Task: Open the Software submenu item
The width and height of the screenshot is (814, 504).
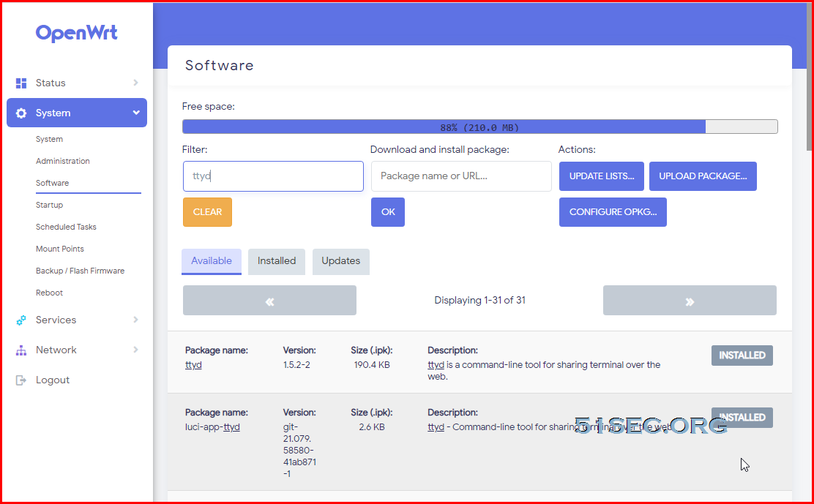Action: tap(53, 183)
